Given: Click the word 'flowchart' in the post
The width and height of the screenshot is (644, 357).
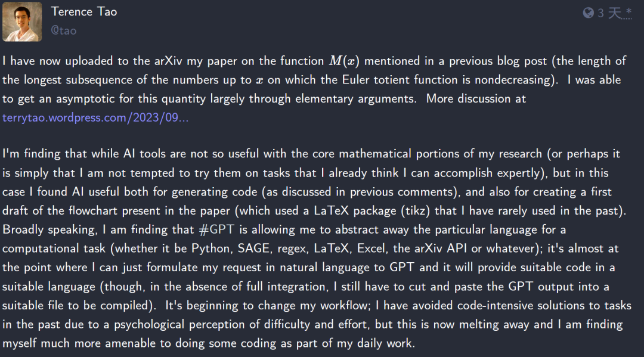Looking at the screenshot, I should coord(93,210).
